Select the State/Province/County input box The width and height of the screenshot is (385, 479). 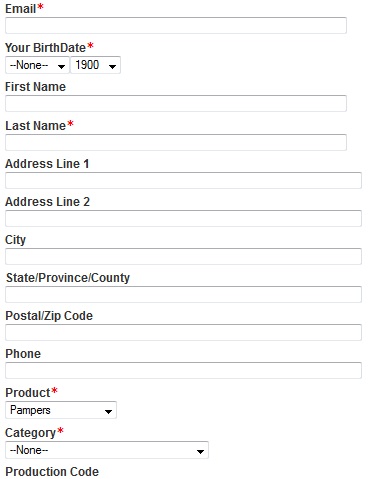[183, 294]
